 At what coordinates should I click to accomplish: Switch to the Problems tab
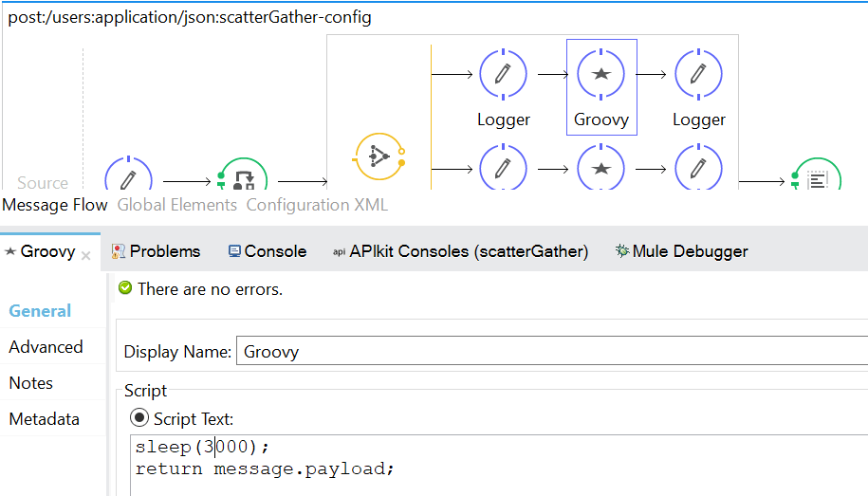(156, 251)
